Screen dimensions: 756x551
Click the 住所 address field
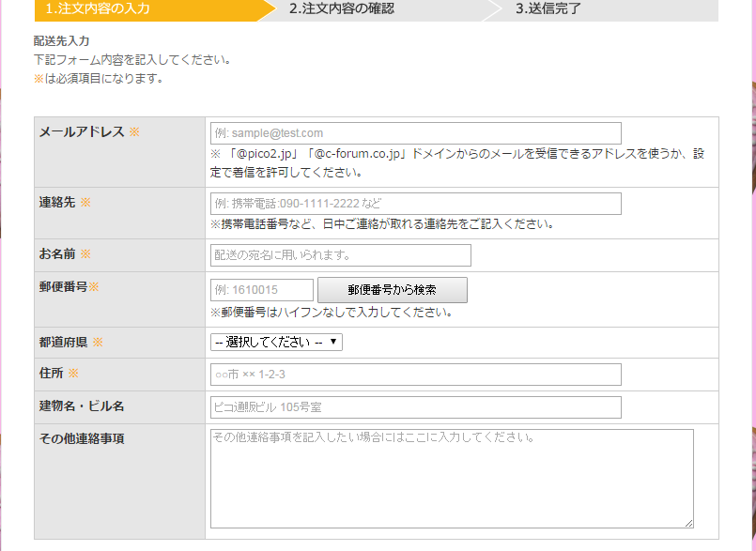pyautogui.click(x=415, y=375)
